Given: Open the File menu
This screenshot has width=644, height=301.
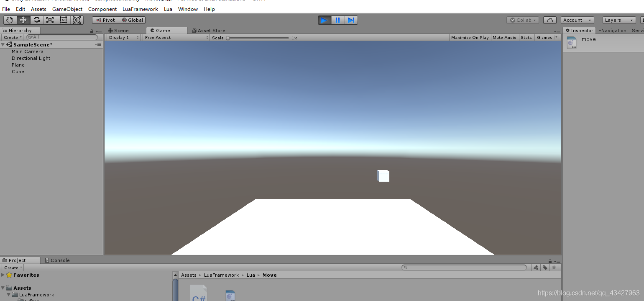Looking at the screenshot, I should 6,9.
